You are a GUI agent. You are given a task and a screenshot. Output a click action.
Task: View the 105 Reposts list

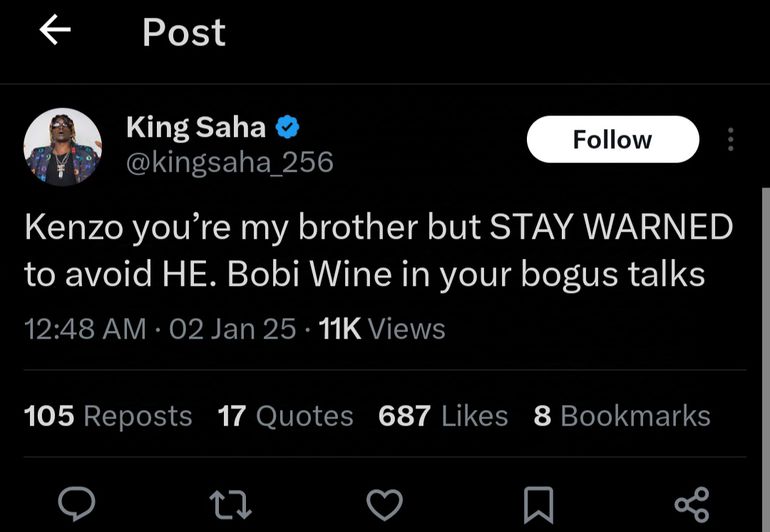point(108,416)
